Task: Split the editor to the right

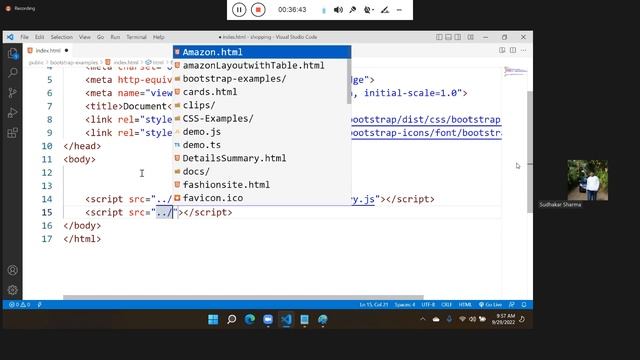Action: click(x=513, y=50)
